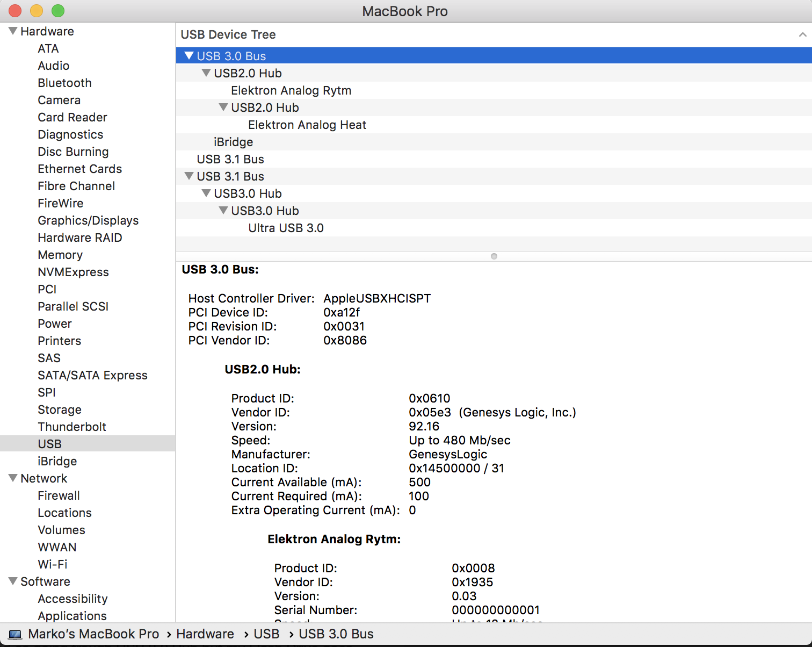Select Ethernet Cards in sidebar
This screenshot has height=647, width=812.
[80, 169]
